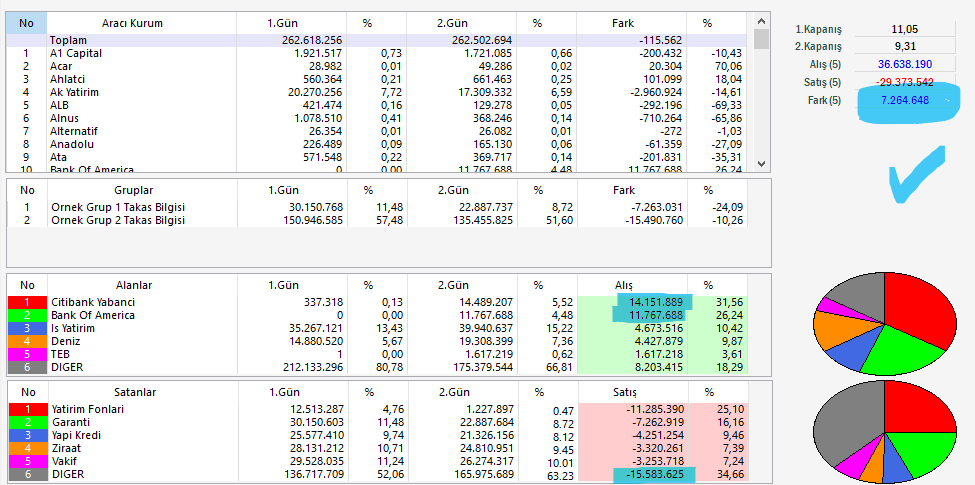Click the Alış (5) value 36.638.190
Image resolution: width=975 pixels, height=485 pixels.
(905, 64)
